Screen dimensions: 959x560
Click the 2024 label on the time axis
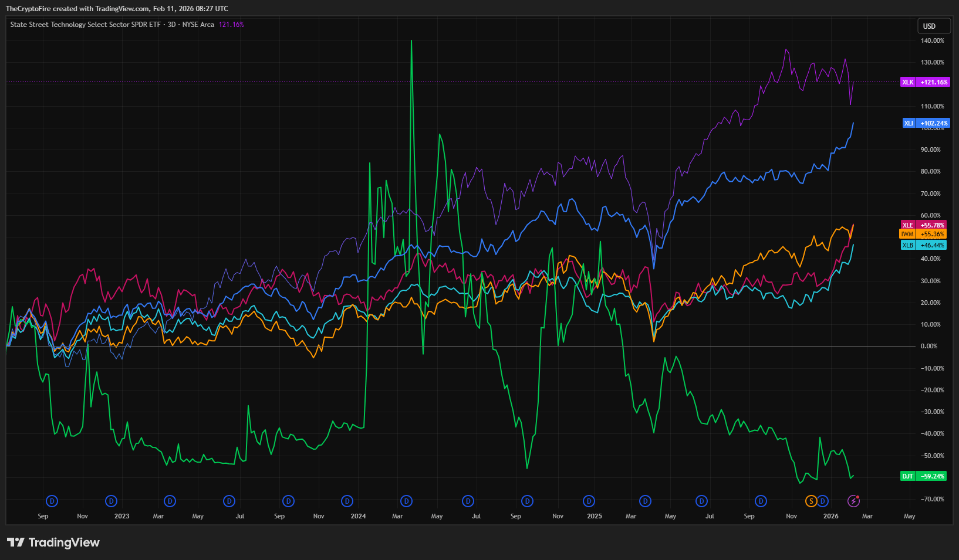click(358, 516)
